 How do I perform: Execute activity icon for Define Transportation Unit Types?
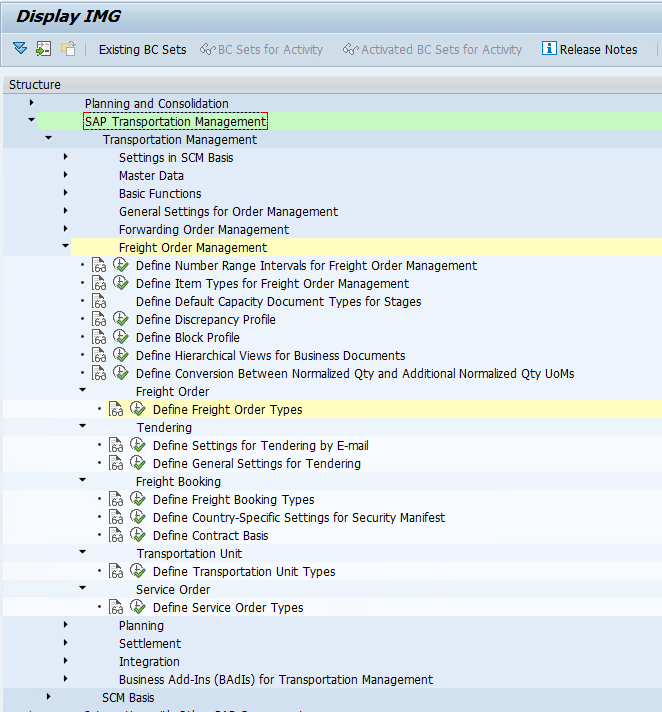[x=138, y=571]
